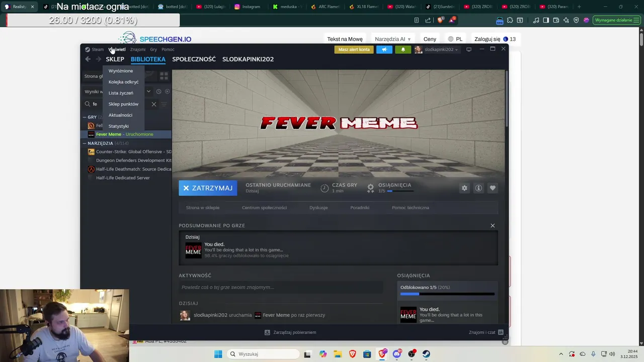Open the Pomoc menu
The height and width of the screenshot is (362, 644).
168,49
